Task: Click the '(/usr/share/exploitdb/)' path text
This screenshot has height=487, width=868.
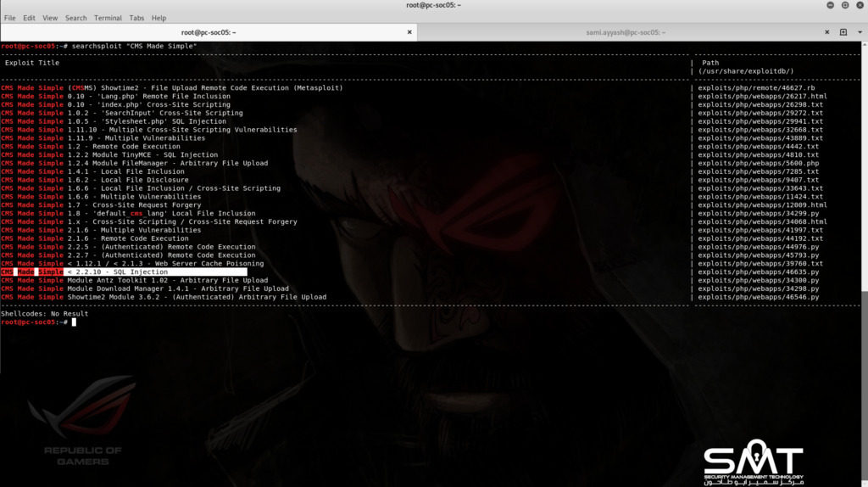Action: pos(746,71)
